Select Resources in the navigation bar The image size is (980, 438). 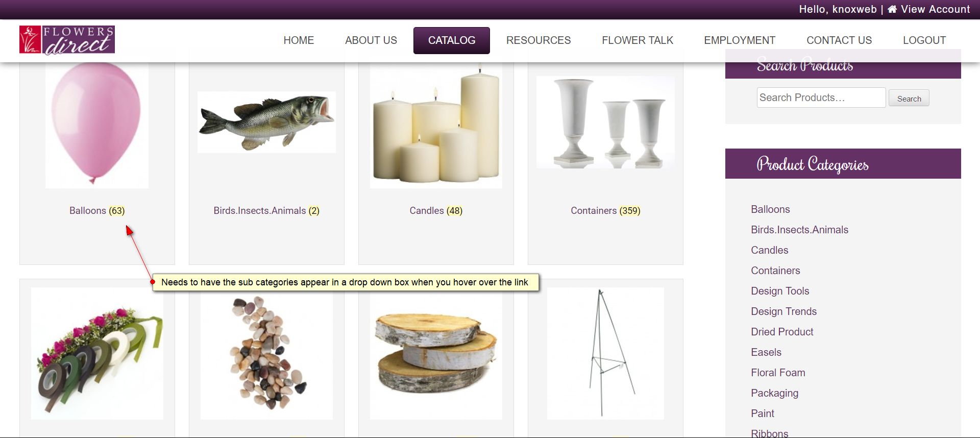(x=538, y=40)
